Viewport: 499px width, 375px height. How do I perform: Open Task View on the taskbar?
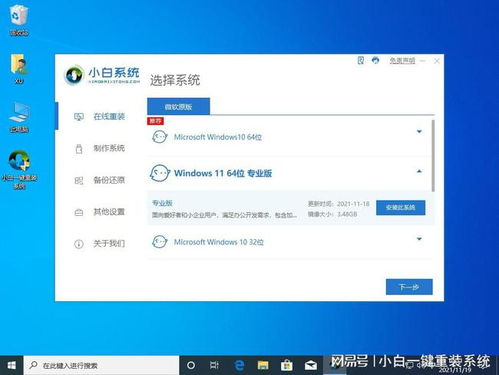point(214,365)
